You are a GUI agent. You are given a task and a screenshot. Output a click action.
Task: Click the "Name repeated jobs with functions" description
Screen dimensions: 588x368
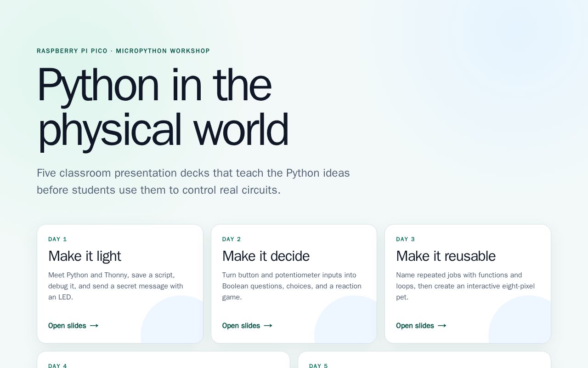click(x=465, y=286)
